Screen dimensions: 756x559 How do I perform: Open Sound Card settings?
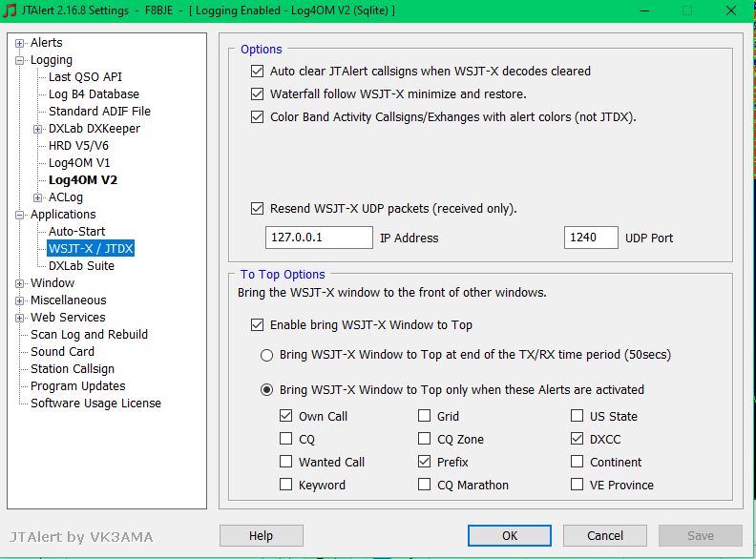coord(63,352)
